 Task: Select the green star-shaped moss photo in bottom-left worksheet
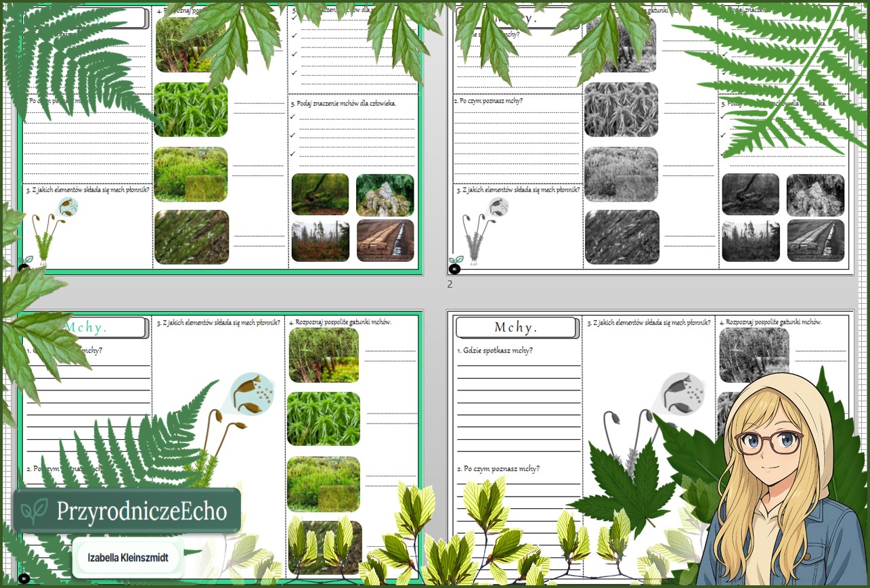click(324, 419)
